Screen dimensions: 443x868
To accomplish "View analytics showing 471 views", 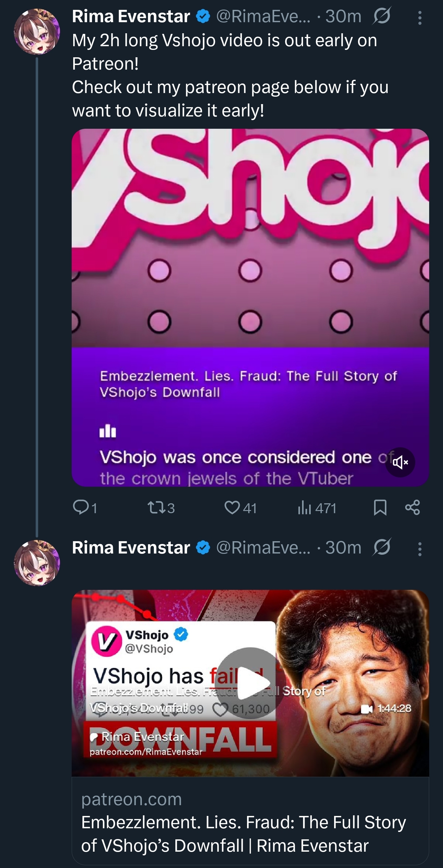I will click(304, 507).
